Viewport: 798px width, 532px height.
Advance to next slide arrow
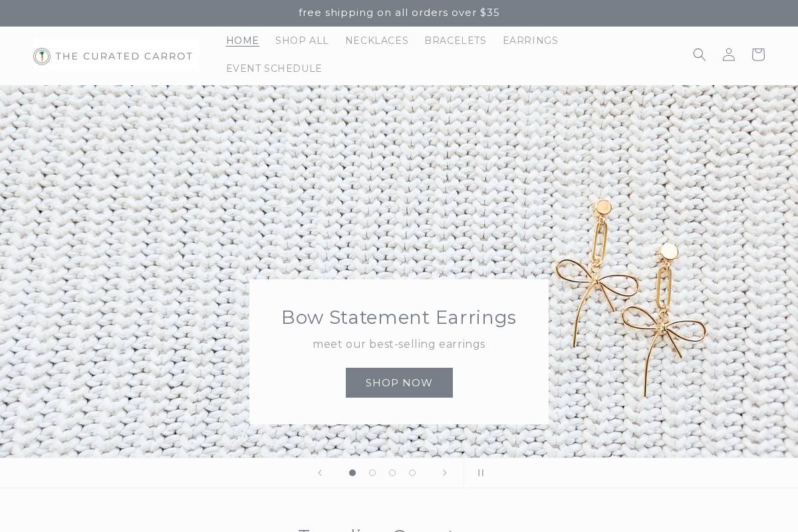445,473
